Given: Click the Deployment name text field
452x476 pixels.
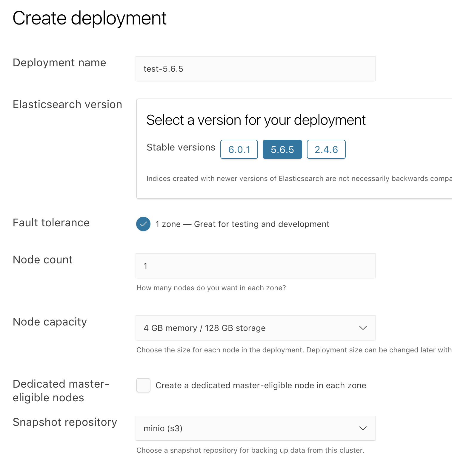Looking at the screenshot, I should tap(255, 69).
